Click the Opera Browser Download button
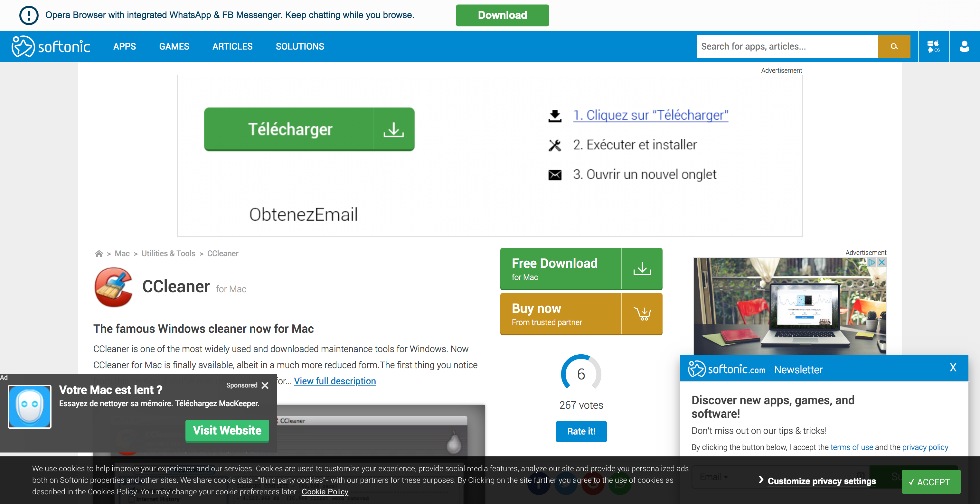Image resolution: width=980 pixels, height=504 pixels. click(x=503, y=15)
